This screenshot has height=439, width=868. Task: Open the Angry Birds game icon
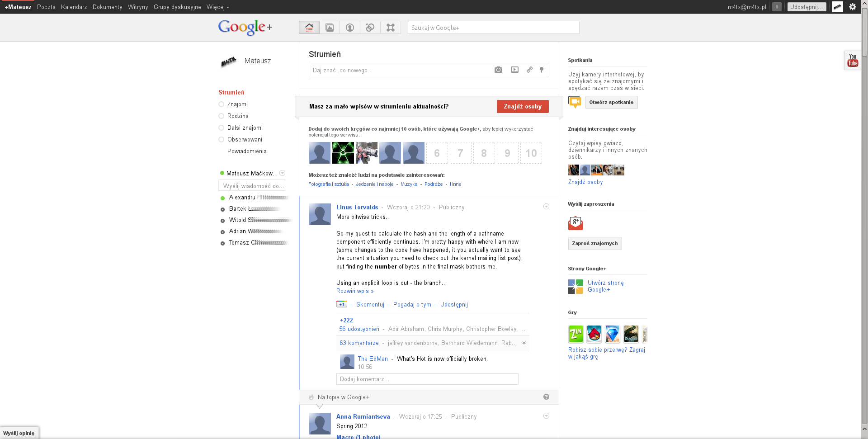tap(594, 334)
